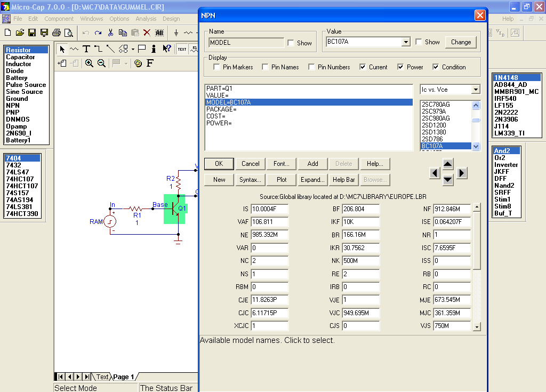
Task: Click the Cut scissors icon
Action: coord(110,33)
